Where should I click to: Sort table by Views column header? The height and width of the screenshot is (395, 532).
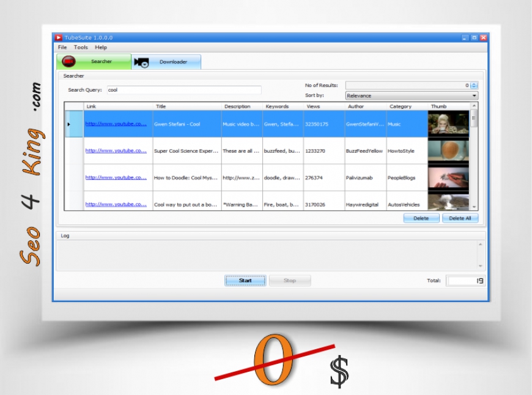(x=324, y=106)
